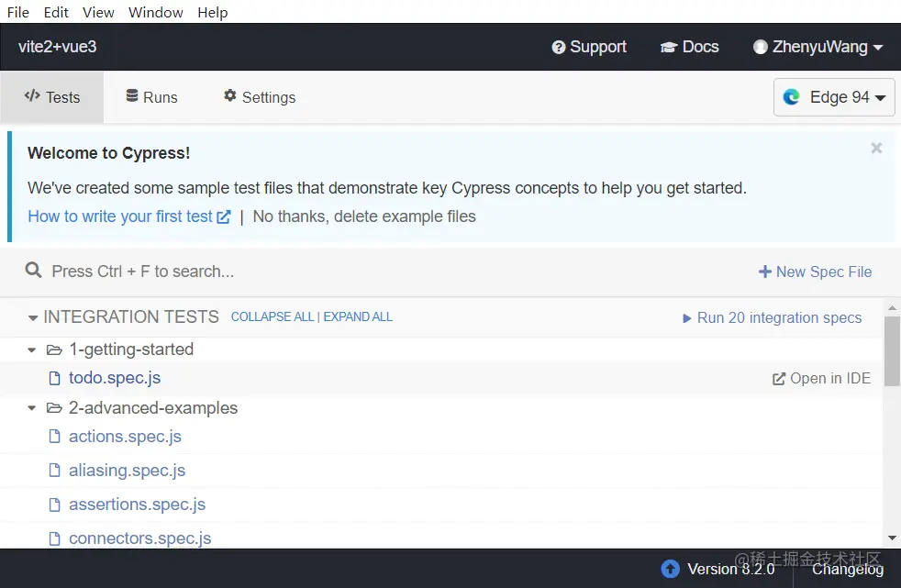The height and width of the screenshot is (588, 901).
Task: Click the vertical scrollbar thumb
Action: 892,351
